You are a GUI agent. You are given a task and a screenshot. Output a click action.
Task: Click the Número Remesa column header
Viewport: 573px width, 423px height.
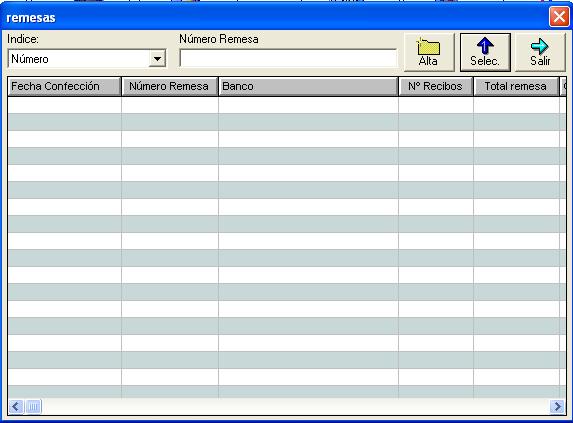[170, 87]
